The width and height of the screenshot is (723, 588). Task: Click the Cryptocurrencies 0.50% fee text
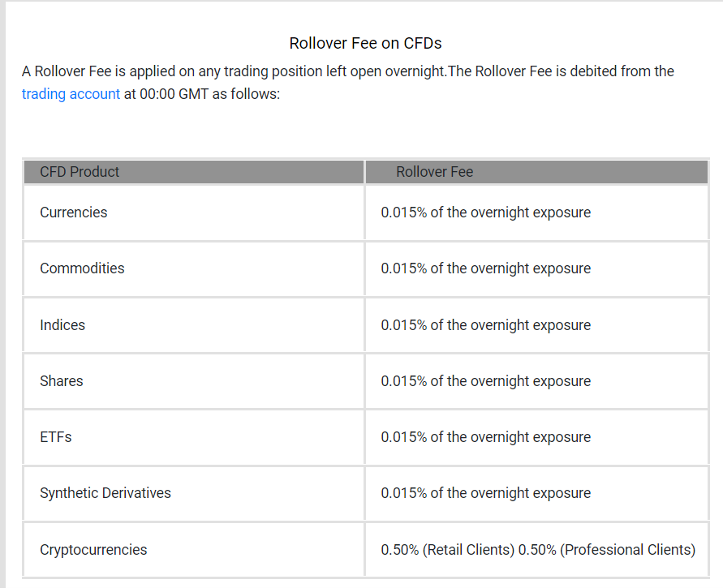click(538, 550)
